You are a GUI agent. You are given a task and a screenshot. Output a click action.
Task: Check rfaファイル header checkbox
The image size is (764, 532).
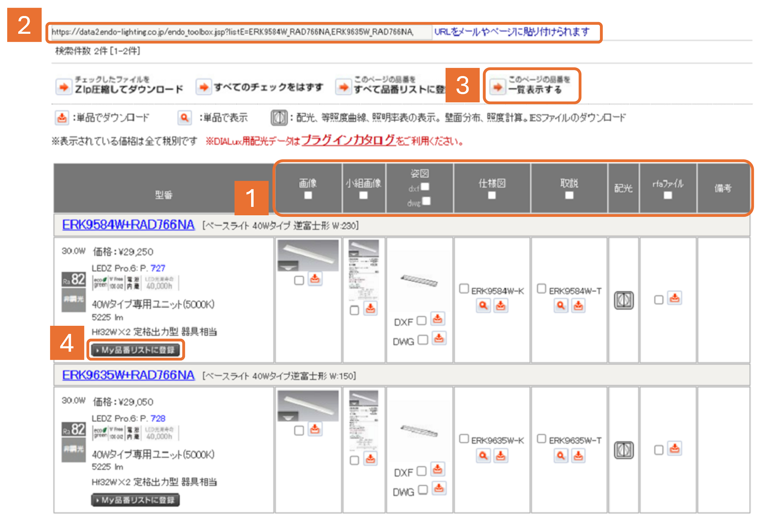click(x=667, y=195)
